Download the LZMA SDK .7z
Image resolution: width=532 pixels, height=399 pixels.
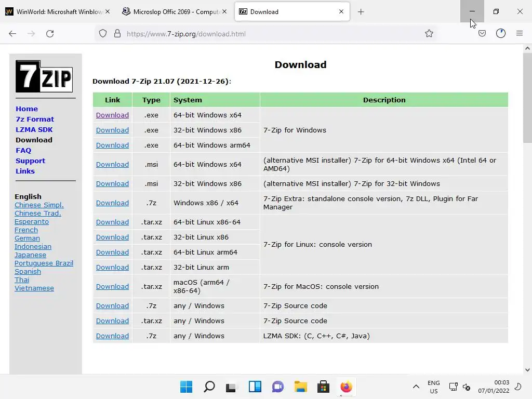coord(112,336)
